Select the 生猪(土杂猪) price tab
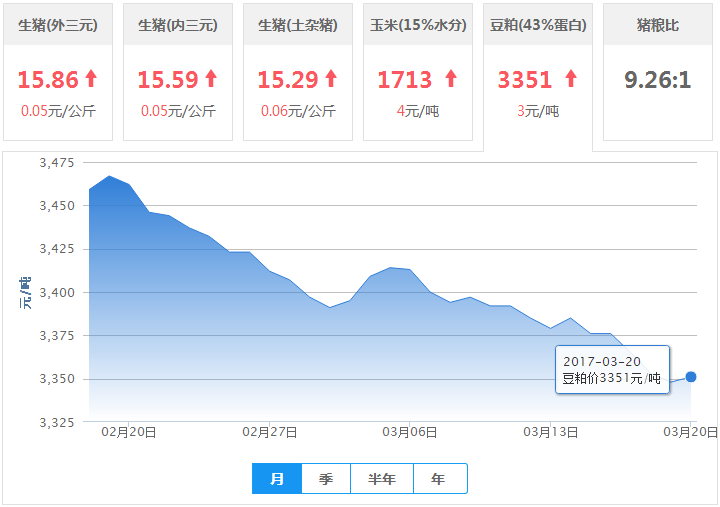The image size is (720, 507). click(298, 72)
